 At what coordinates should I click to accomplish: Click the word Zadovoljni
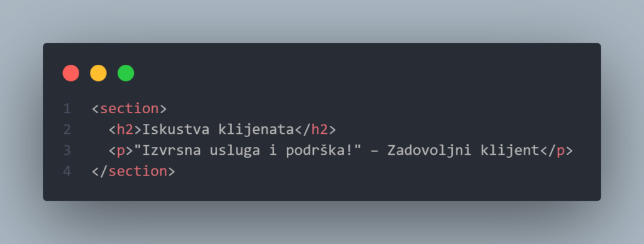[430, 151]
